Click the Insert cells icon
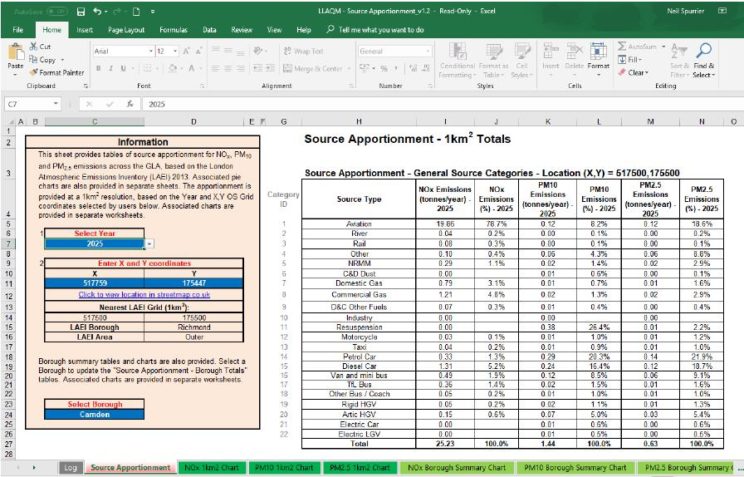744x477 pixels. (x=550, y=51)
